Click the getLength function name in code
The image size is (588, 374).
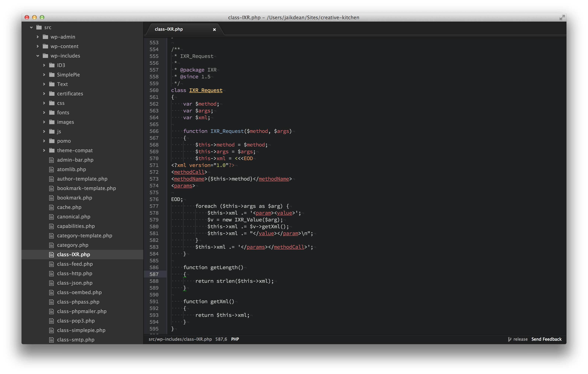pyautogui.click(x=224, y=267)
